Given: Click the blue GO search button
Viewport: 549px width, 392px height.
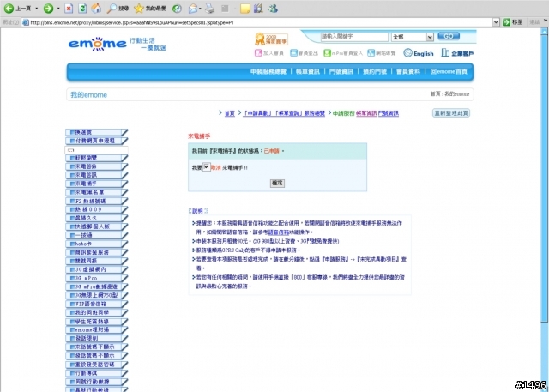Looking at the screenshot, I should [x=449, y=36].
